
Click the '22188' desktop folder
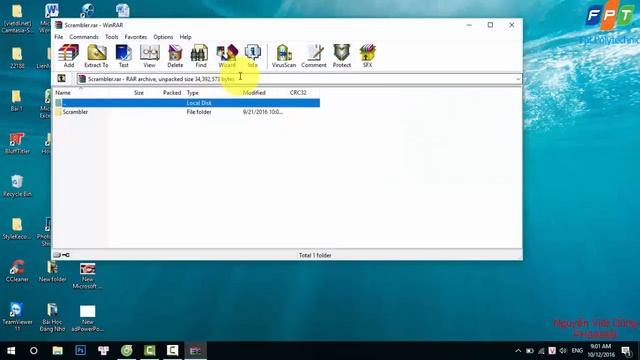pos(17,58)
